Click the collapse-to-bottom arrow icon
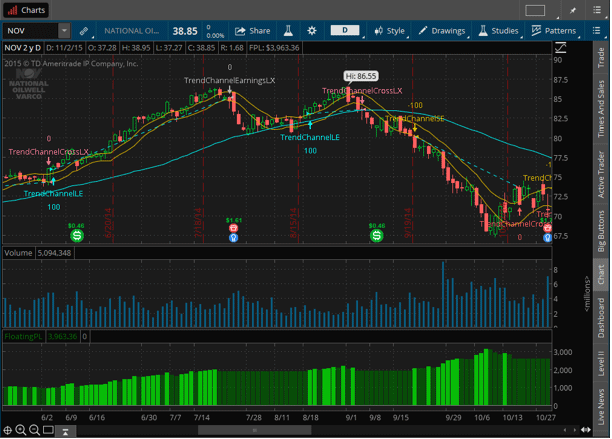Viewport: 612px width, 439px height. [x=65, y=431]
